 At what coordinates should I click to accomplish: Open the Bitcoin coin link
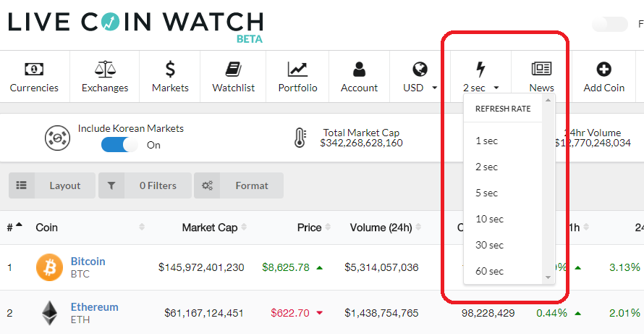[88, 262]
